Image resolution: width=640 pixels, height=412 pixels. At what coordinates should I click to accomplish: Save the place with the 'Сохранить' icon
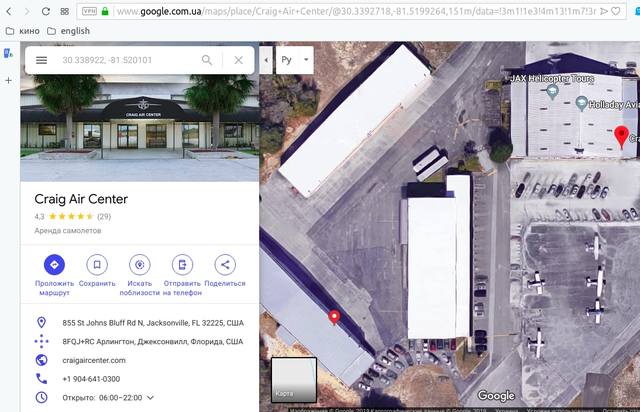(x=97, y=265)
